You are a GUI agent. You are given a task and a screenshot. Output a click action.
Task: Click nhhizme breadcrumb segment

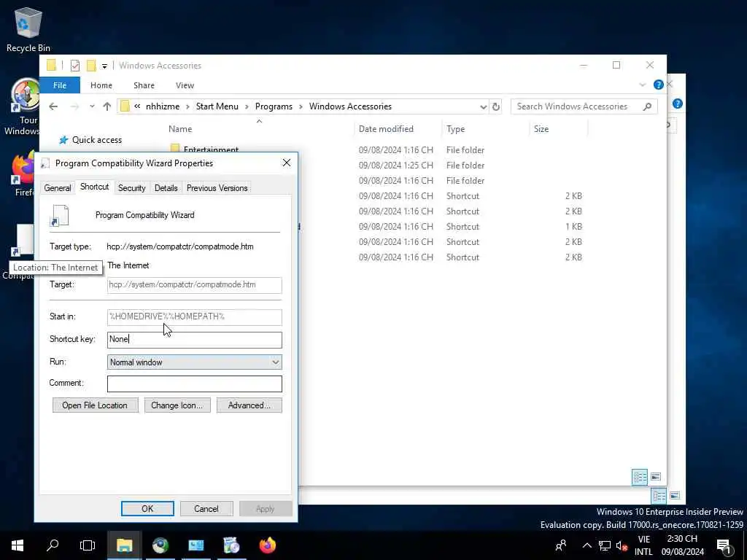[163, 106]
